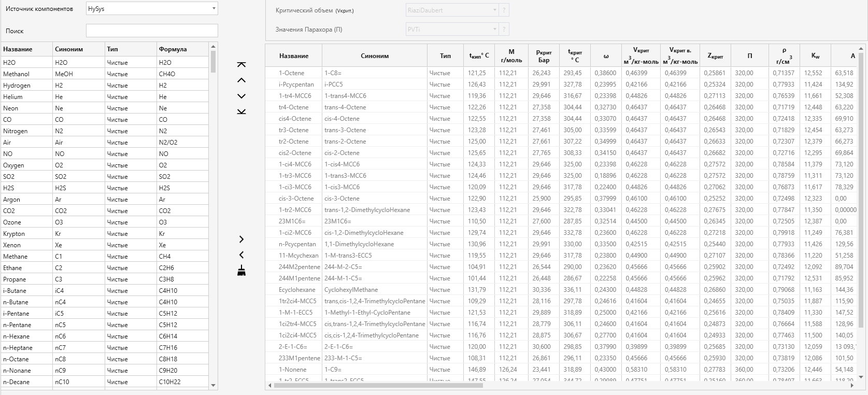The width and height of the screenshot is (868, 395).
Task: Select Propane row in left list
Action: pos(104,279)
